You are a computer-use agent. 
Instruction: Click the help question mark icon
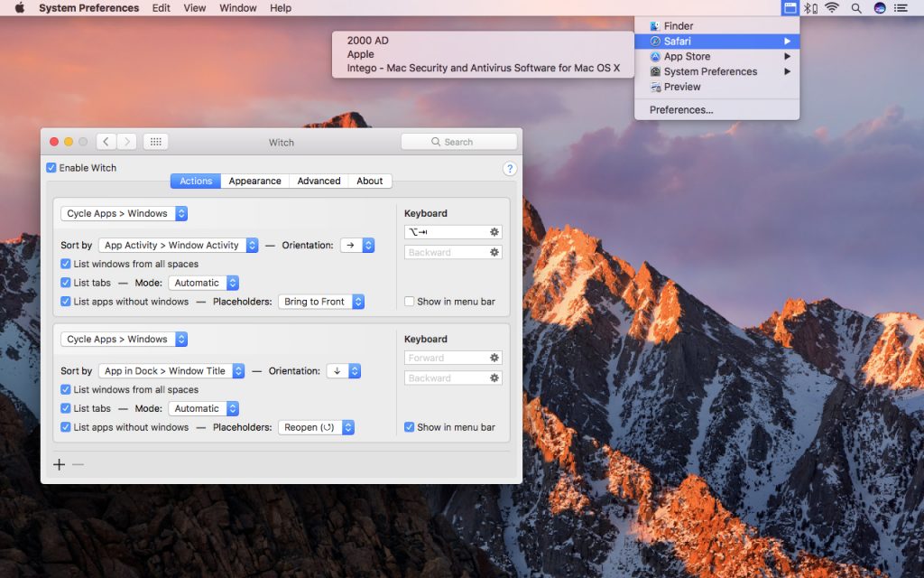(510, 169)
